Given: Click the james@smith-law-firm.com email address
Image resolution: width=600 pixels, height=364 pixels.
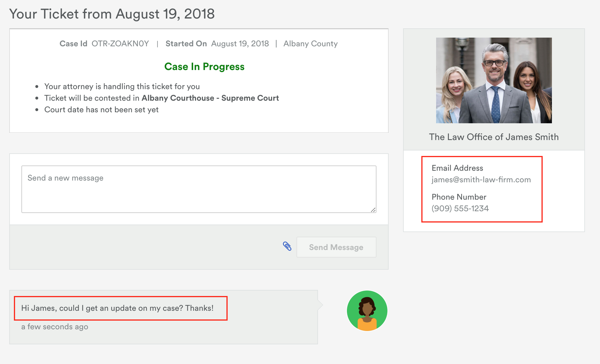Looking at the screenshot, I should tap(481, 180).
